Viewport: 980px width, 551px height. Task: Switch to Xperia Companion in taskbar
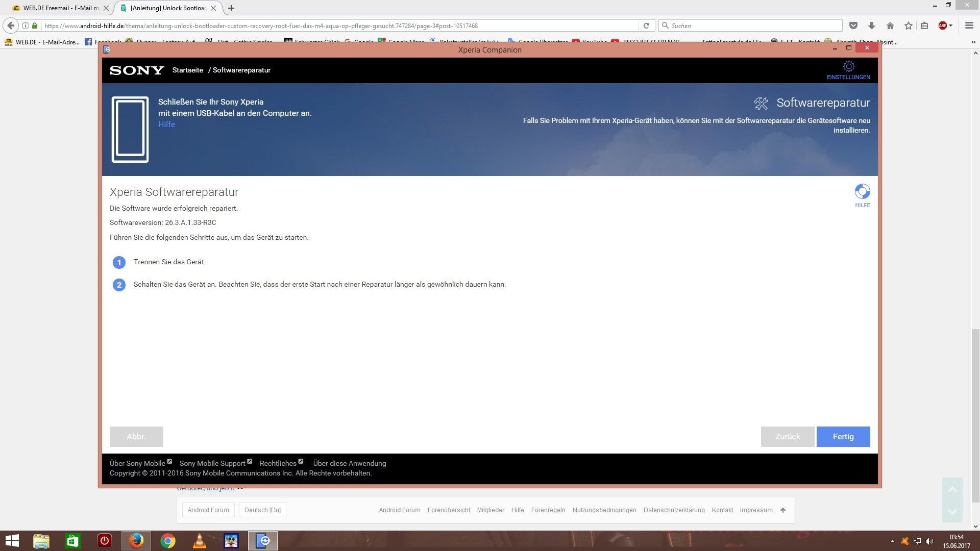tap(263, 541)
